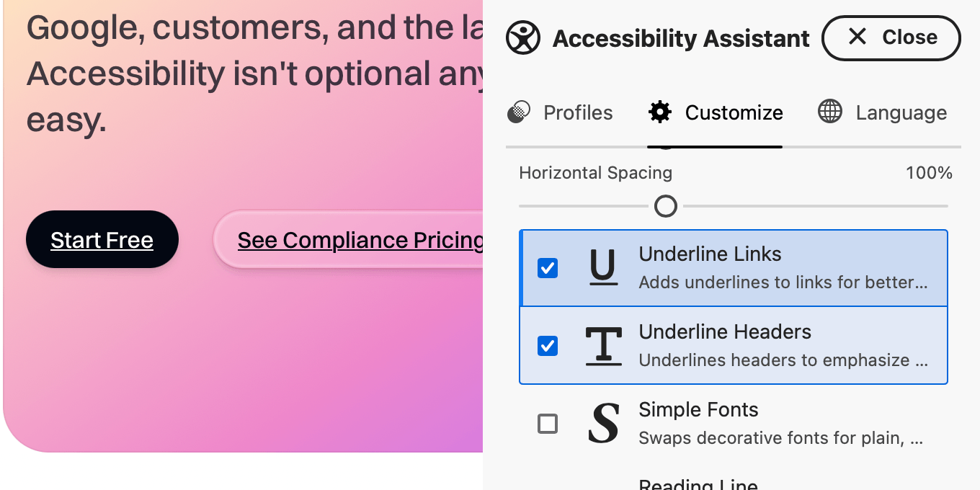The width and height of the screenshot is (980, 490).
Task: Open the Language tab
Action: (x=901, y=113)
